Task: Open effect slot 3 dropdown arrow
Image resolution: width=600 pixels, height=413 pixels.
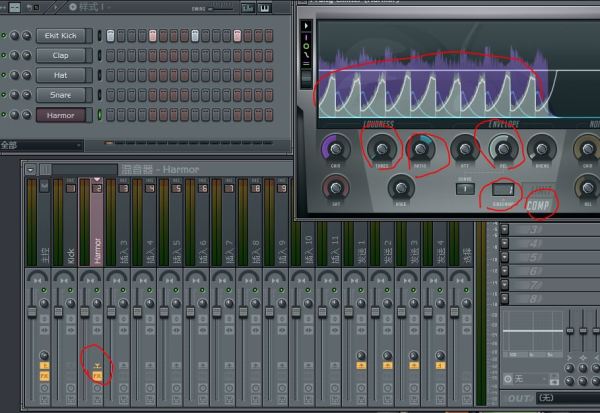Action: coord(505,229)
